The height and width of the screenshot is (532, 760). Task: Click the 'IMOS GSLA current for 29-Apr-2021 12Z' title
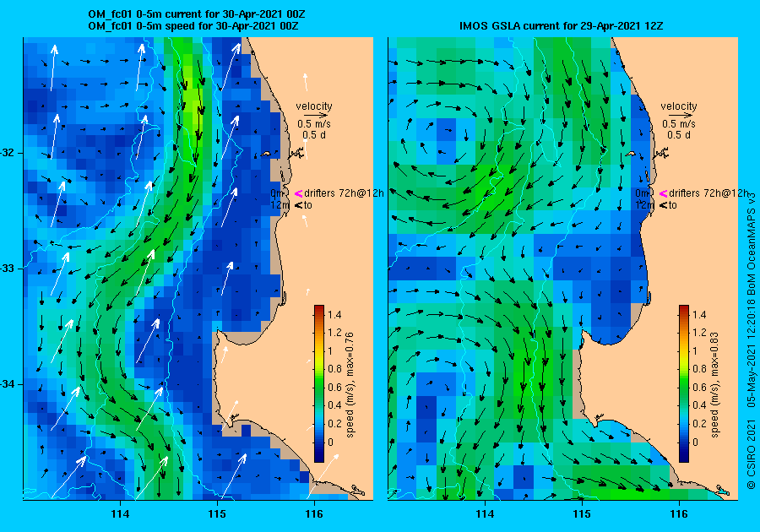pyautogui.click(x=561, y=26)
